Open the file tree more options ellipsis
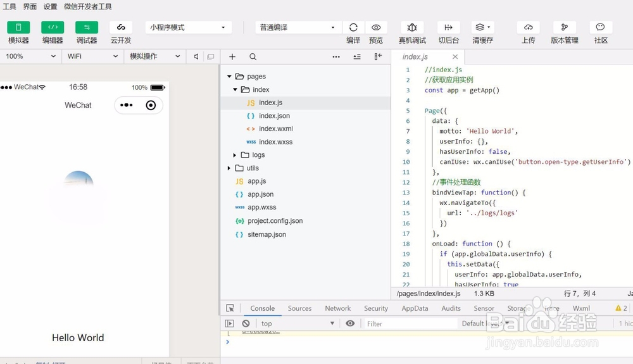633x364 pixels. (x=336, y=57)
